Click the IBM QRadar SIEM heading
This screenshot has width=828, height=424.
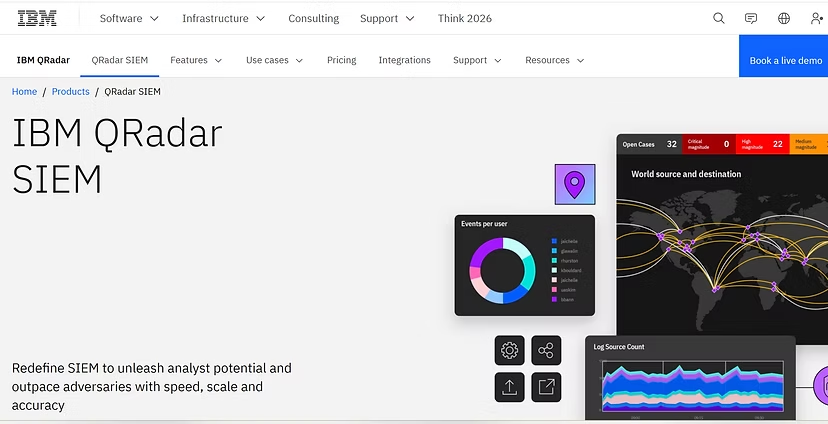[117, 156]
